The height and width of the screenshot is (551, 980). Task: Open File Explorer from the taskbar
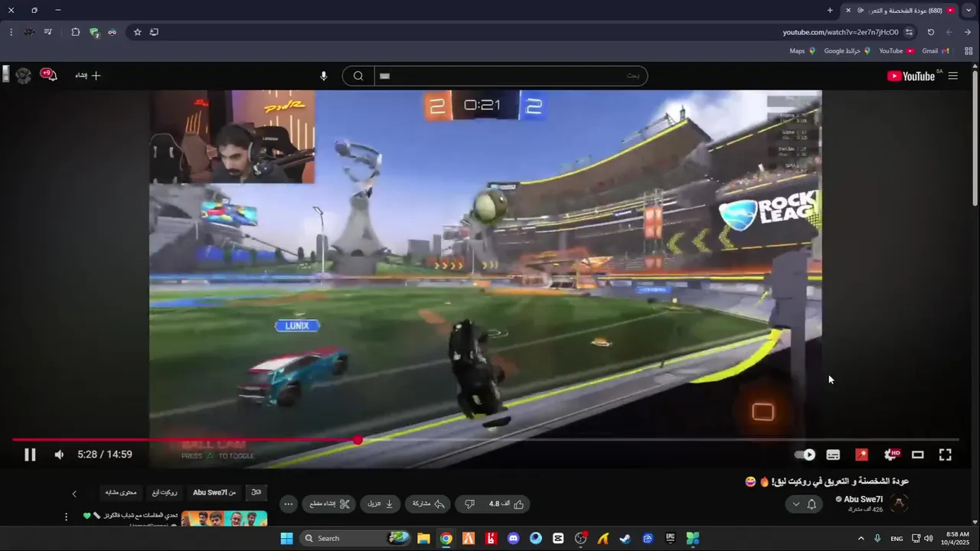[423, 538]
